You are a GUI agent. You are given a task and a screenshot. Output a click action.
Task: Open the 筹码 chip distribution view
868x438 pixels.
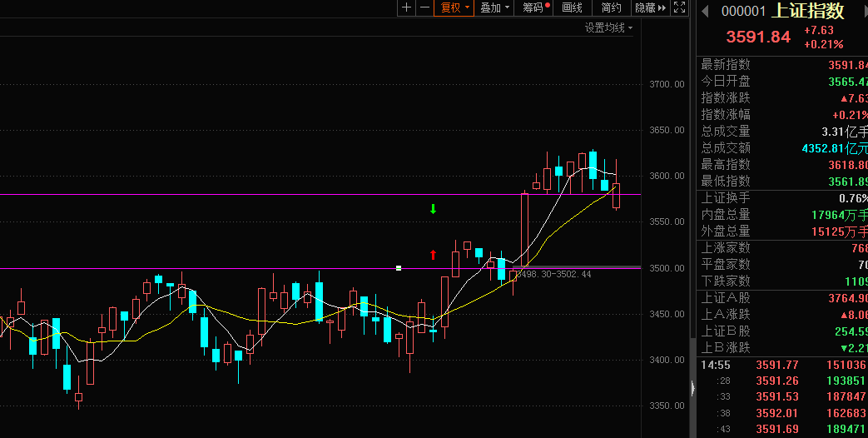click(x=534, y=7)
